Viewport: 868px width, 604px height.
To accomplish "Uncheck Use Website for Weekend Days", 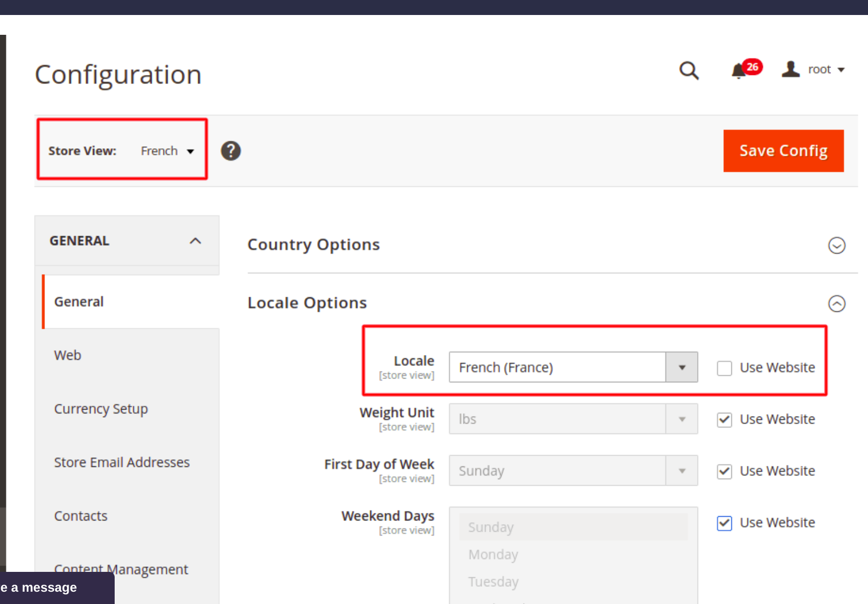I will [724, 523].
